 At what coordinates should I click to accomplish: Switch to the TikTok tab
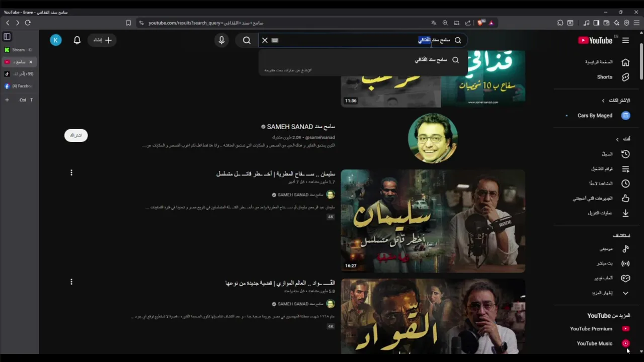pyautogui.click(x=19, y=74)
